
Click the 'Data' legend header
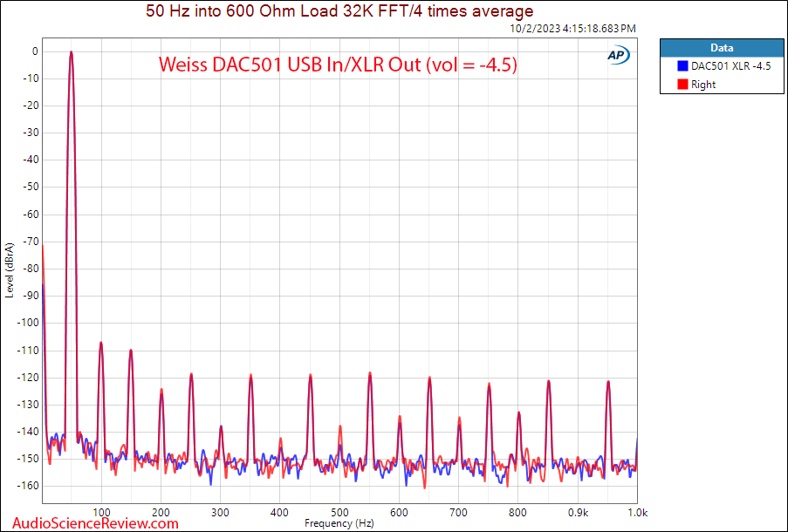click(722, 48)
